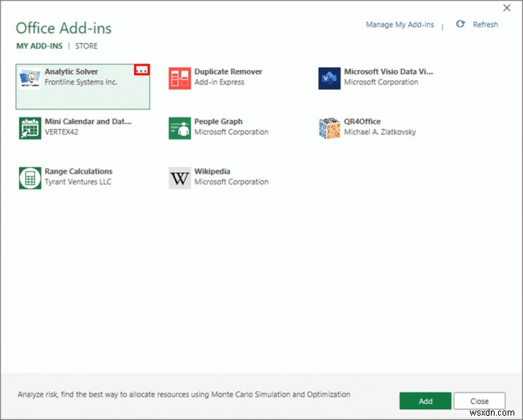Open the Manage My Add-ins link

(x=400, y=25)
